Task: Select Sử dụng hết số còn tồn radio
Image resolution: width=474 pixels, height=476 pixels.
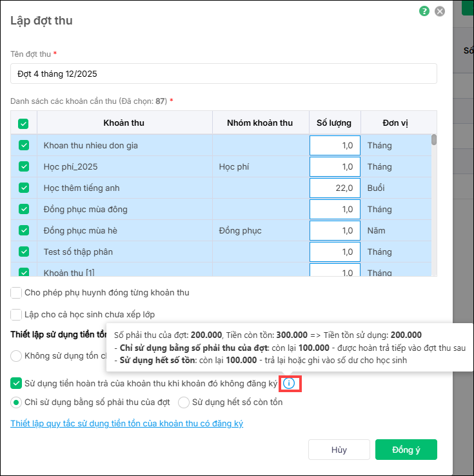Action: (184, 402)
